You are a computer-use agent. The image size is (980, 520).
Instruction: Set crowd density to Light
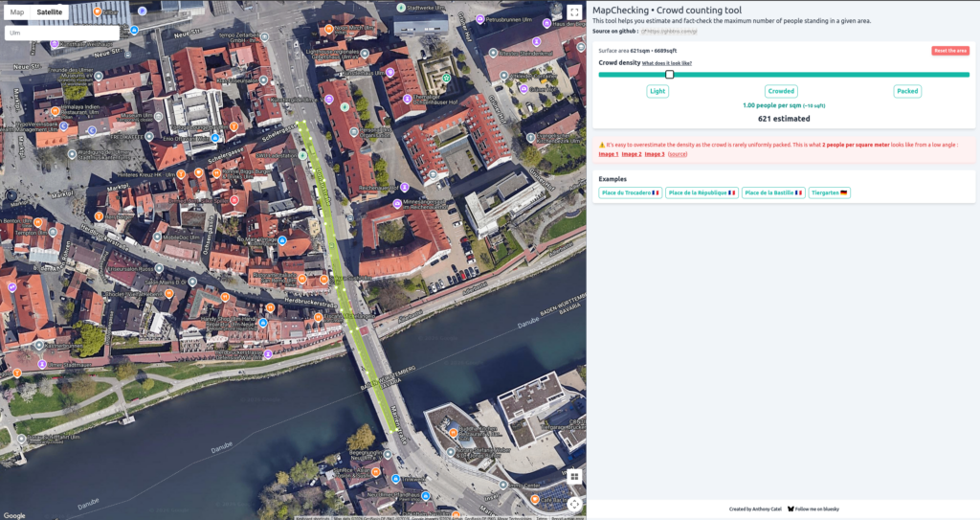click(x=657, y=92)
